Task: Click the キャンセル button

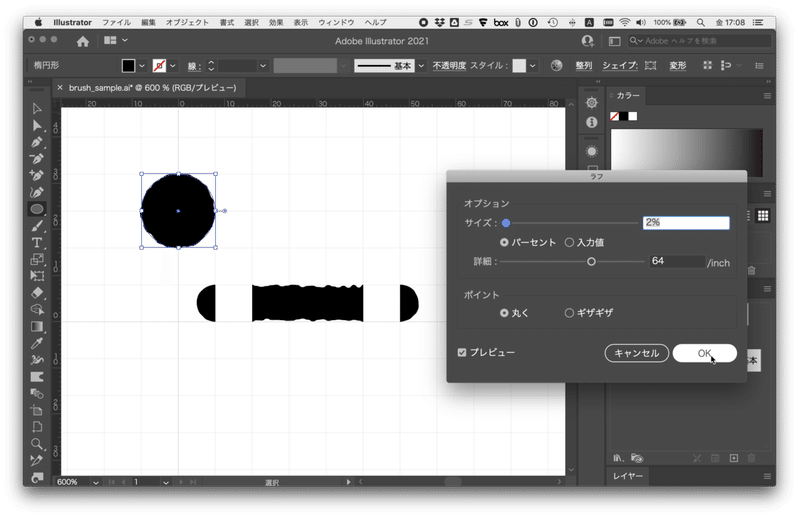Action: [x=636, y=353]
